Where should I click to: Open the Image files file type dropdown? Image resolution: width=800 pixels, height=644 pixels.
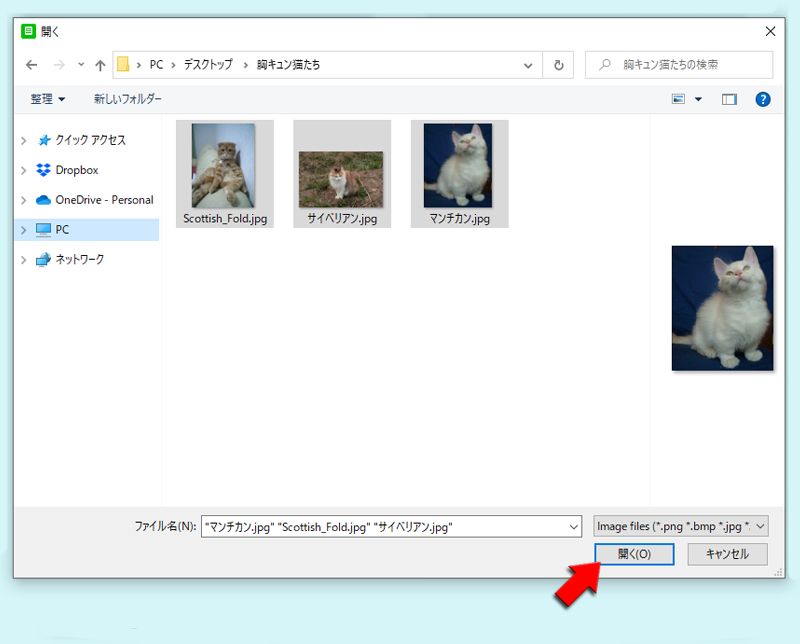680,525
